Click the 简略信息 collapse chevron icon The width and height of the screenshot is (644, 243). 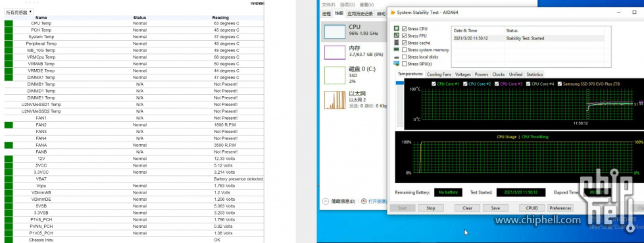(326, 202)
